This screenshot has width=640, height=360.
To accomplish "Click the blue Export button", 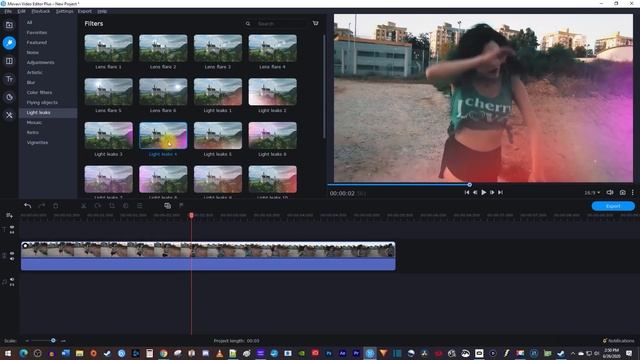I will tap(613, 206).
